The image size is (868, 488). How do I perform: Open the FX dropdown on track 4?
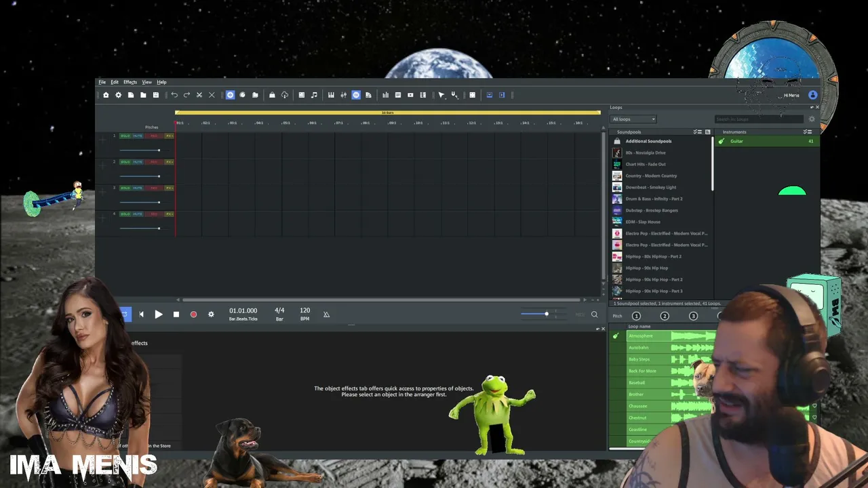[169, 214]
